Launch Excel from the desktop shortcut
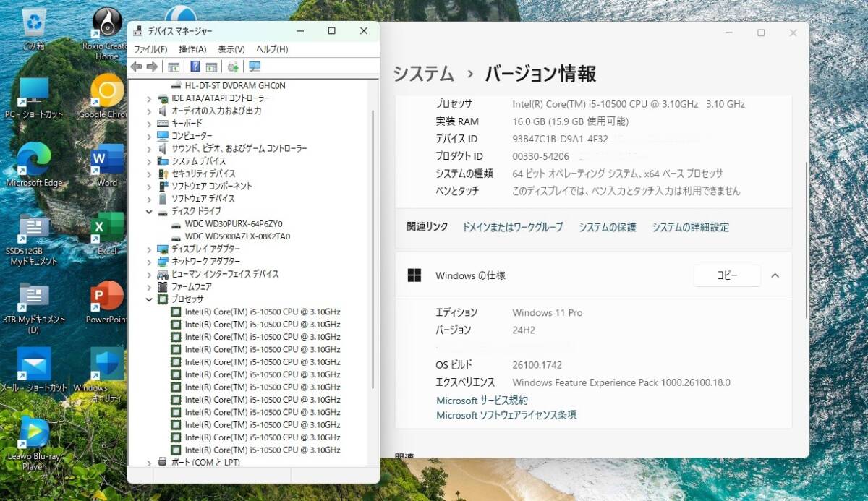 tap(107, 233)
